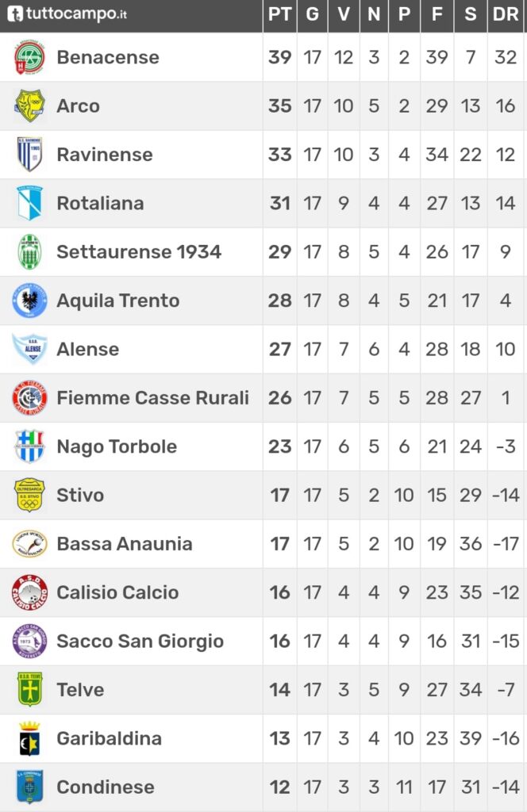Click the tuttocampo.it logo
This screenshot has height=812, width=527.
pyautogui.click(x=67, y=13)
